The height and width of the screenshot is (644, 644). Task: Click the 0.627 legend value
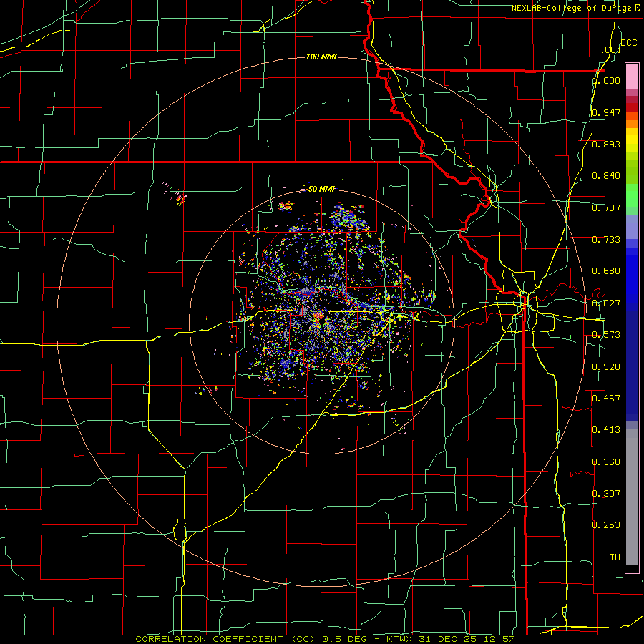click(x=606, y=303)
